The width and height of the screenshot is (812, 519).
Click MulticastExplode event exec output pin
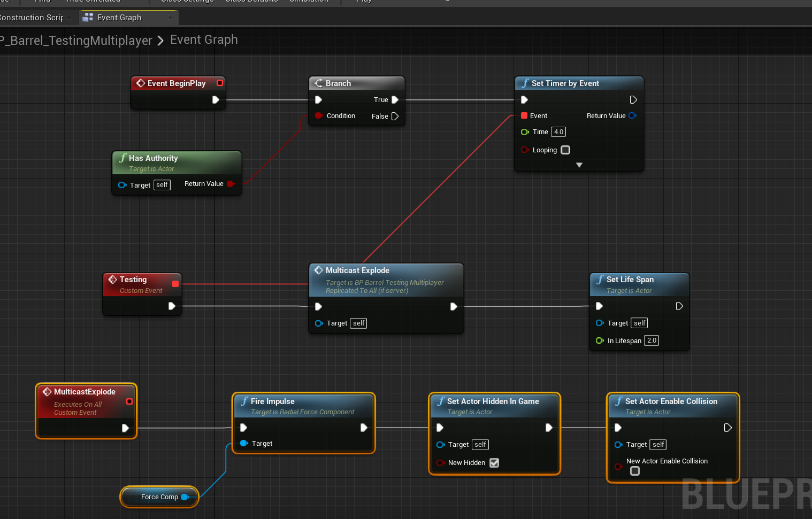pyautogui.click(x=125, y=428)
